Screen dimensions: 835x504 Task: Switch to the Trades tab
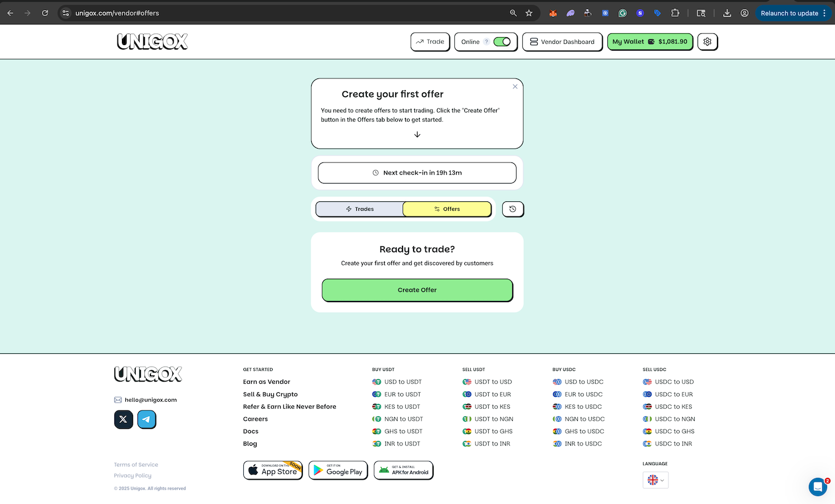(x=360, y=209)
